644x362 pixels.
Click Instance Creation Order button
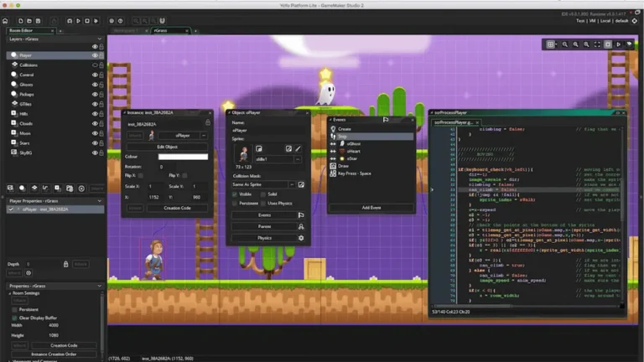point(54,354)
